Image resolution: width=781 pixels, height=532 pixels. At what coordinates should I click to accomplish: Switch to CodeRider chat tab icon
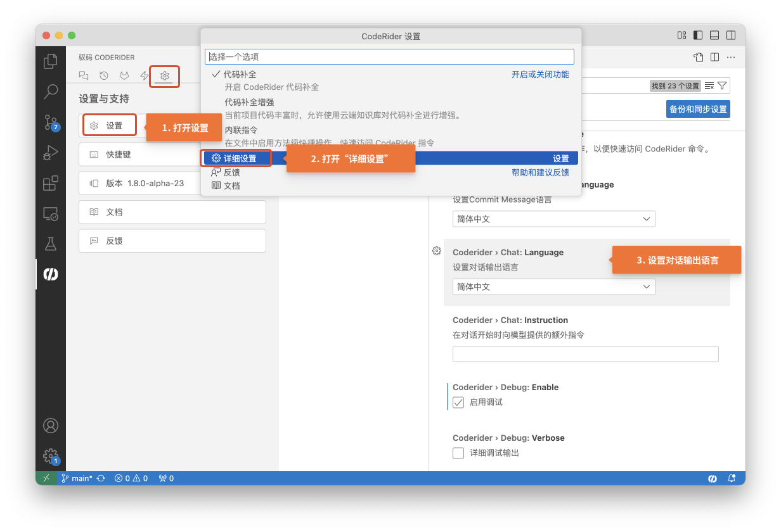84,75
